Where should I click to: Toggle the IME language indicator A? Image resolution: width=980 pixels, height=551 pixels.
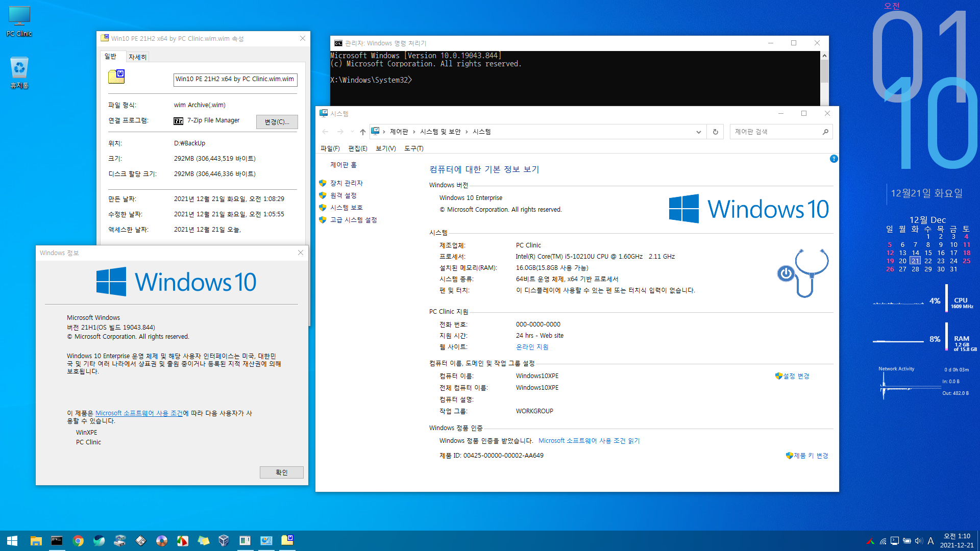(930, 541)
